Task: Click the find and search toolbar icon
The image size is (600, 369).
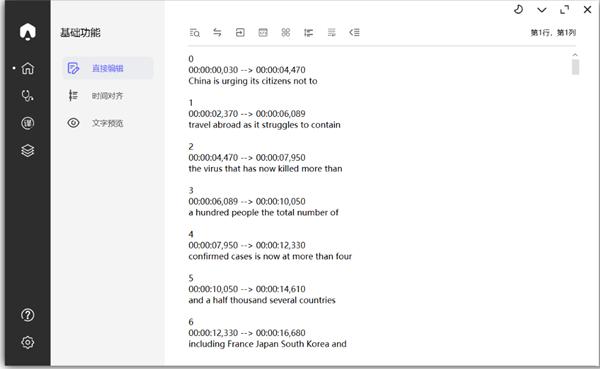Action: pyautogui.click(x=194, y=33)
